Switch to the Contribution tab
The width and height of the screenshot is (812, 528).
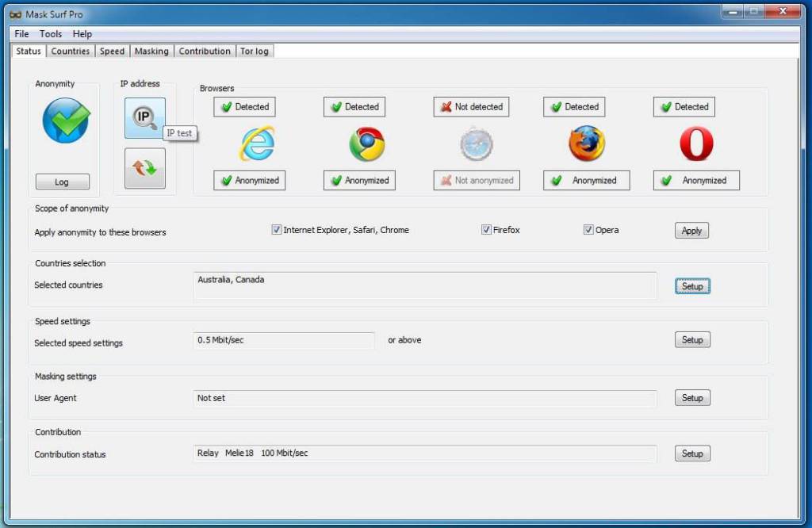tap(205, 52)
